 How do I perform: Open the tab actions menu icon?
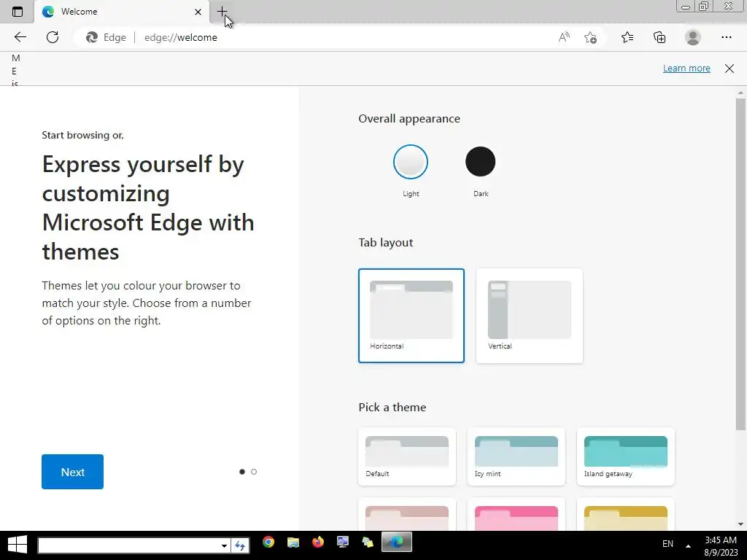18,12
